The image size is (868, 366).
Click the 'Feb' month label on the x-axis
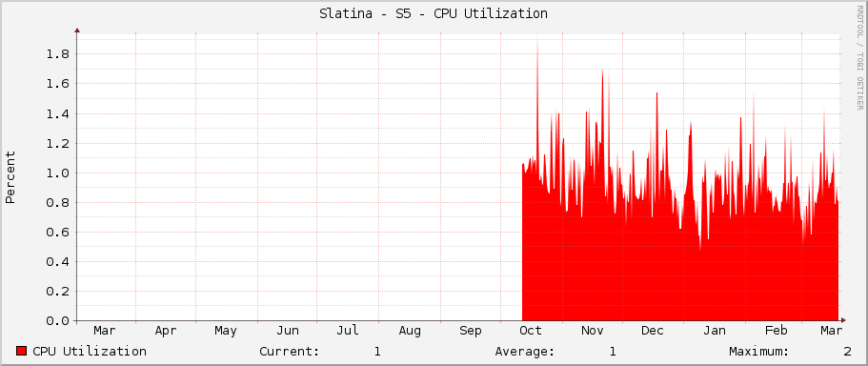click(777, 331)
